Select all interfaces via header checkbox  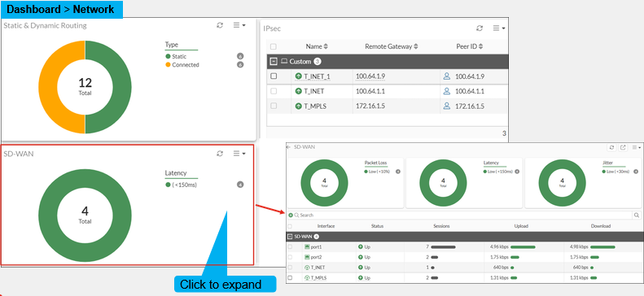pos(290,226)
